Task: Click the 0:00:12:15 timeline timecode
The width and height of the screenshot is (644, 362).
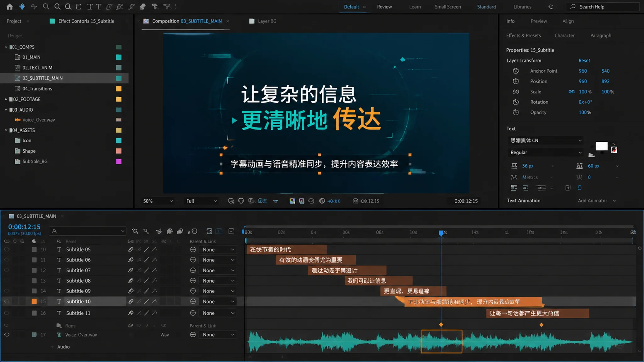Action: [24, 227]
